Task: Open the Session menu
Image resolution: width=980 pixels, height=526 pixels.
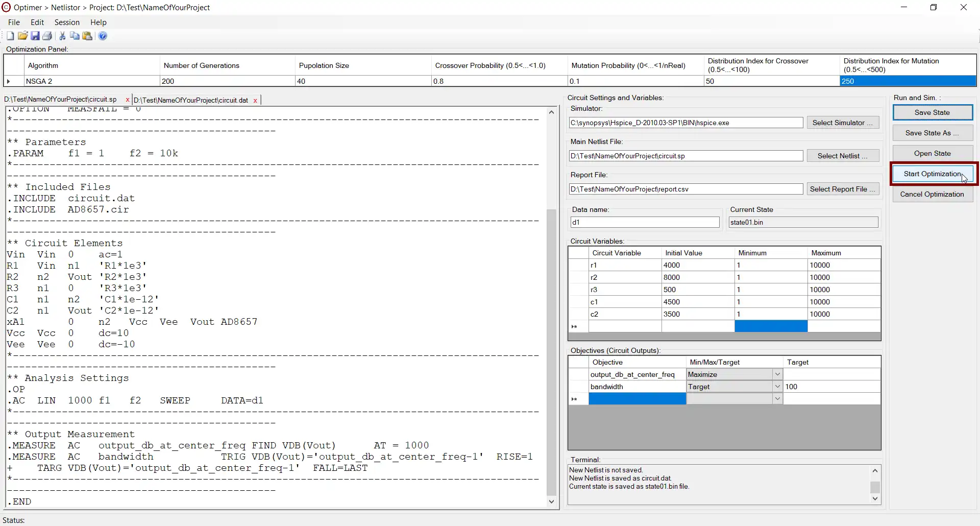Action: [67, 22]
